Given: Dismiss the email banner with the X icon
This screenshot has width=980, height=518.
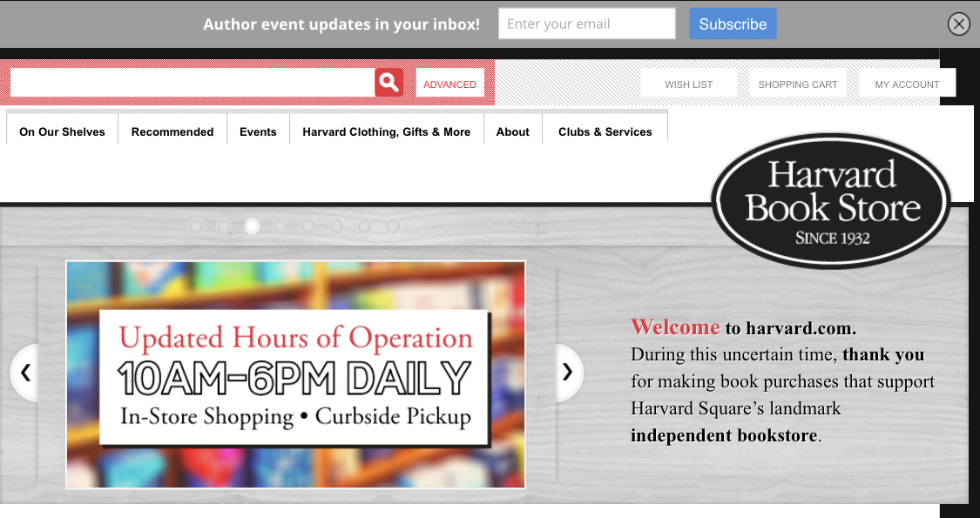Looking at the screenshot, I should coord(959,24).
